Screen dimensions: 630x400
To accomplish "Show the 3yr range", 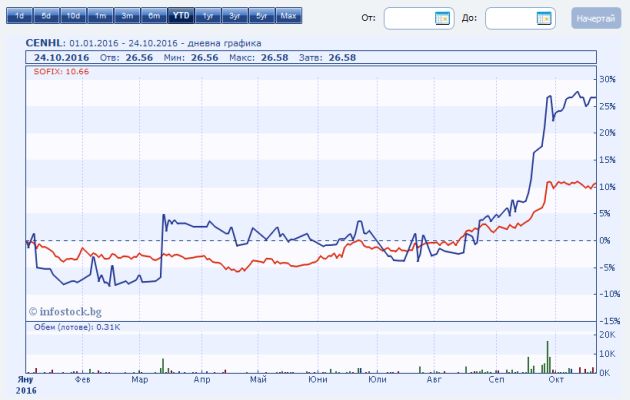I will (x=235, y=16).
